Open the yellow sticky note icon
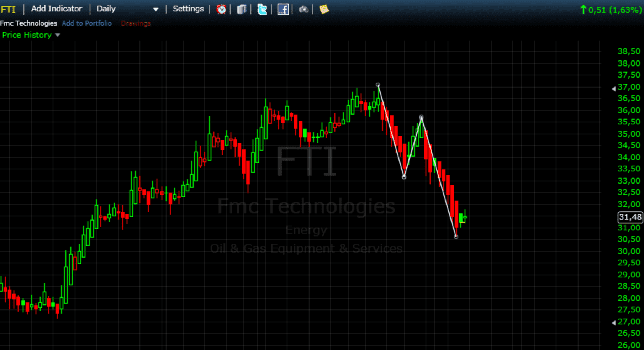644x350 pixels. pyautogui.click(x=324, y=9)
